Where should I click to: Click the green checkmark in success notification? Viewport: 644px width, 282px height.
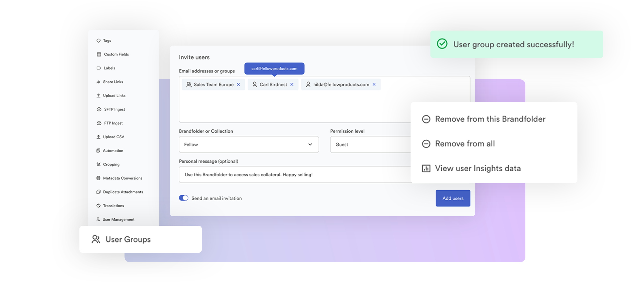tap(442, 44)
